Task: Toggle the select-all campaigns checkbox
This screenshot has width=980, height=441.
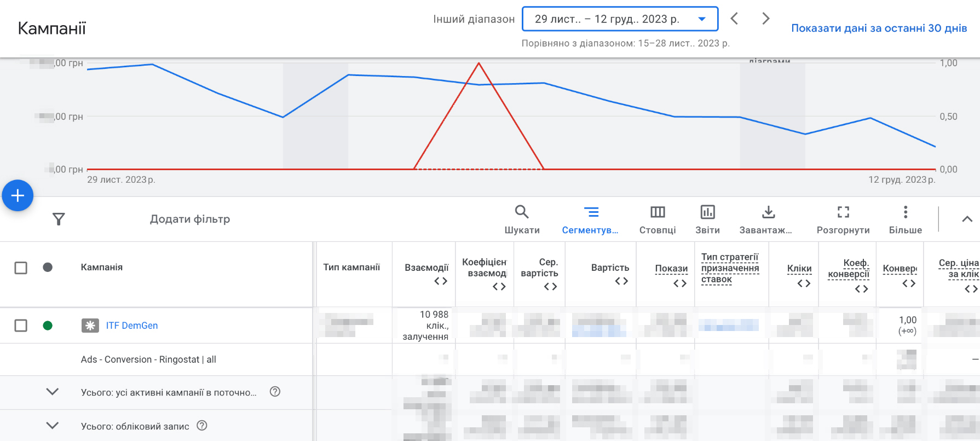Action: point(21,268)
